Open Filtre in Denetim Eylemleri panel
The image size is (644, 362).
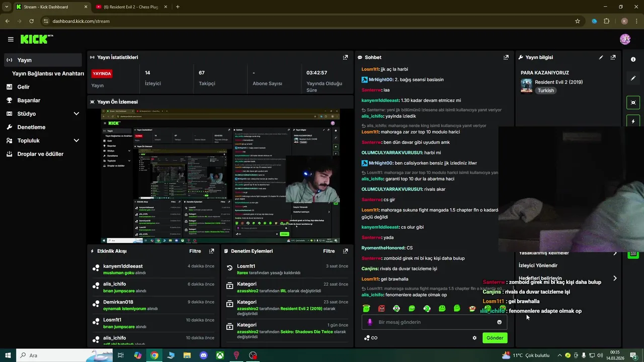pos(329,251)
